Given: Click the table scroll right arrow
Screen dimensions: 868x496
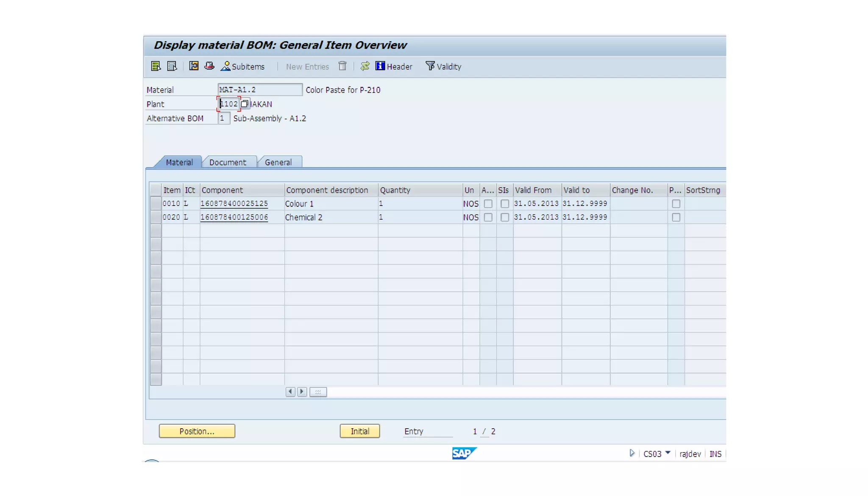Looking at the screenshot, I should [x=302, y=392].
